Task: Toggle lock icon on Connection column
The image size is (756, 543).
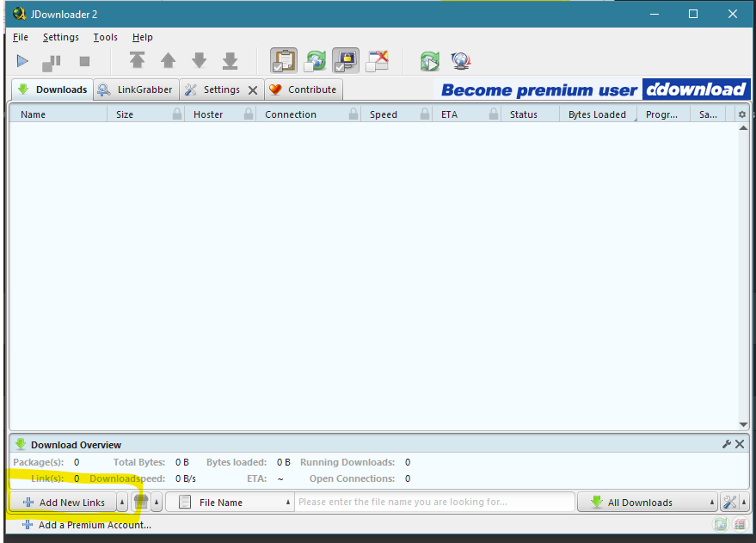Action: (x=353, y=114)
